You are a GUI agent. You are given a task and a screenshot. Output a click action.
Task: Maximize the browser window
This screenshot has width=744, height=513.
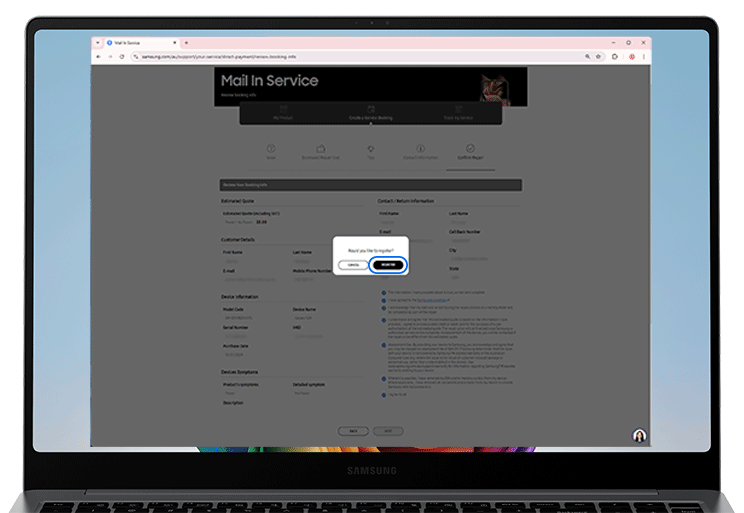click(628, 43)
